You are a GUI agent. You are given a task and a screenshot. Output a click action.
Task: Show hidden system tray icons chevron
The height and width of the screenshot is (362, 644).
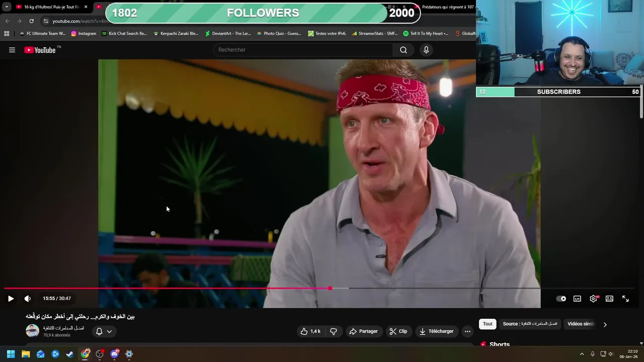[582, 354]
